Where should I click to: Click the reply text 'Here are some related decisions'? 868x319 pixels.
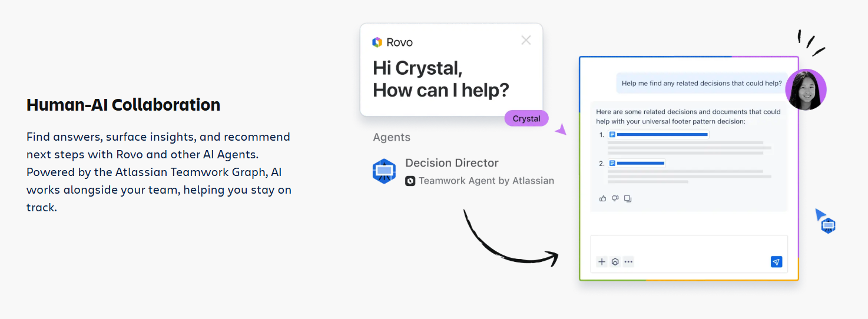point(688,117)
